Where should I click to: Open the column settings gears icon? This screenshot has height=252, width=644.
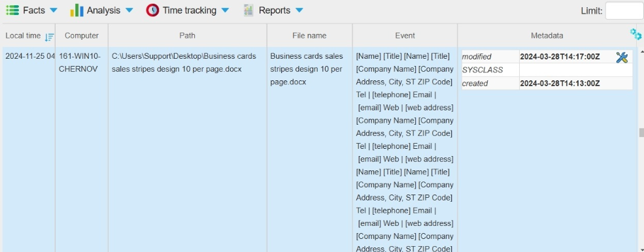tap(636, 35)
